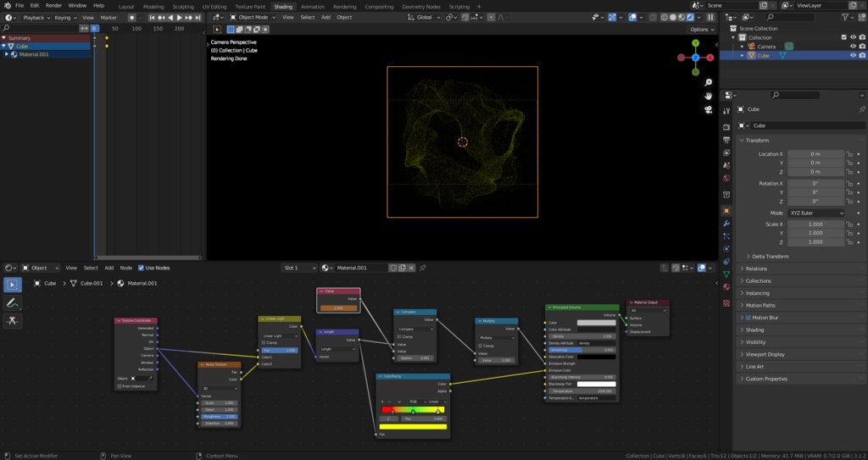
Task: Open the Object Data green triangle tab
Action: click(726, 274)
